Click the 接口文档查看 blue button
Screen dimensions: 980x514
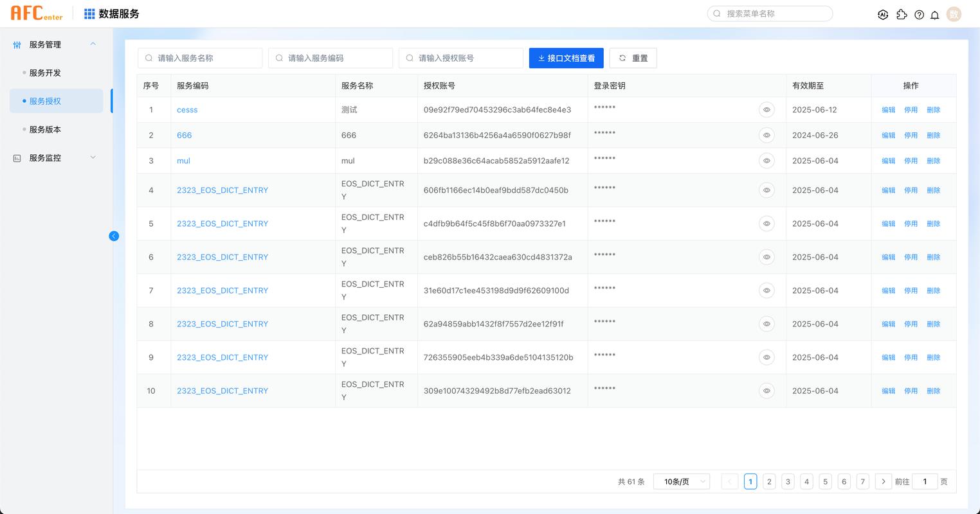click(x=565, y=58)
